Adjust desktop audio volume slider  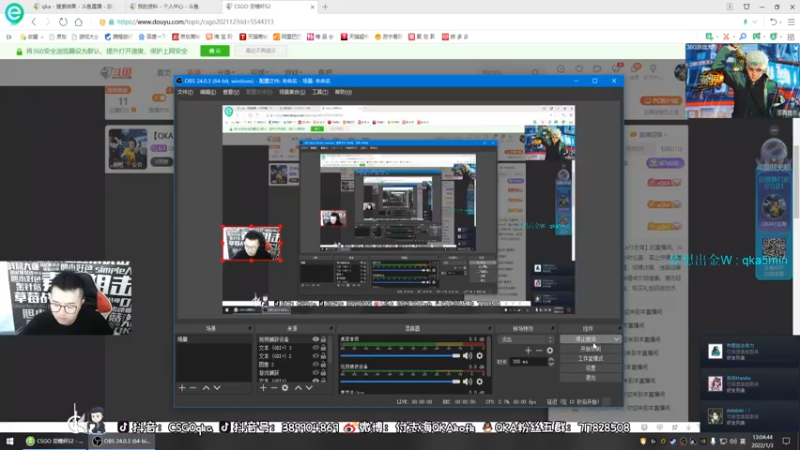click(400, 356)
